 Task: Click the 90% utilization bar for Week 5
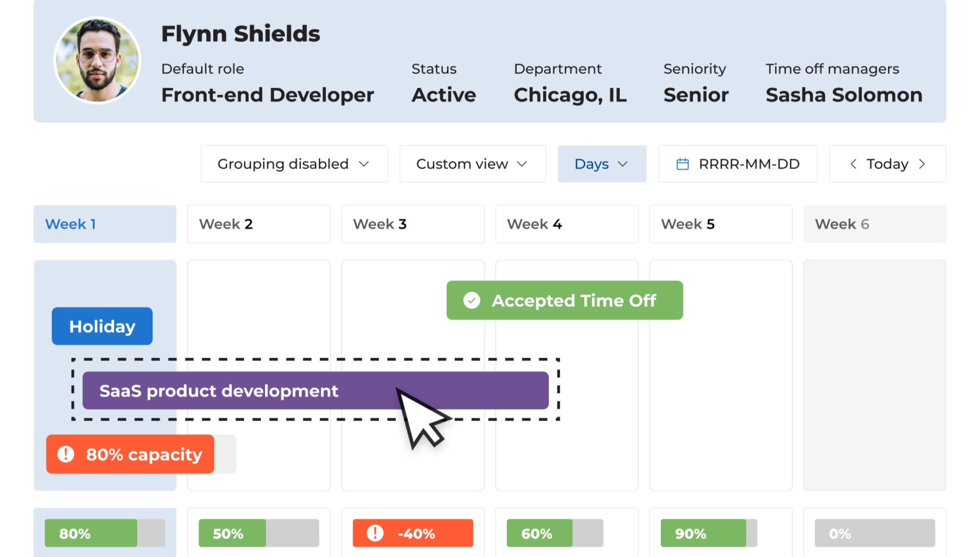708,533
